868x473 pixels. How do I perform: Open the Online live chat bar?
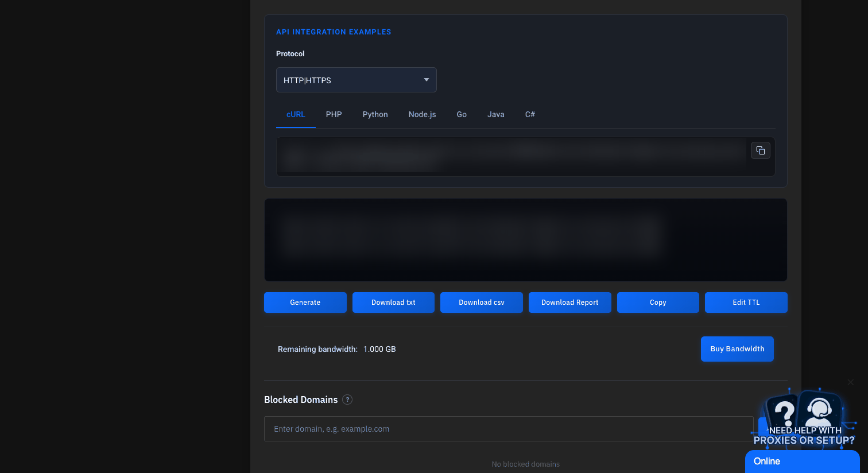[x=803, y=462]
